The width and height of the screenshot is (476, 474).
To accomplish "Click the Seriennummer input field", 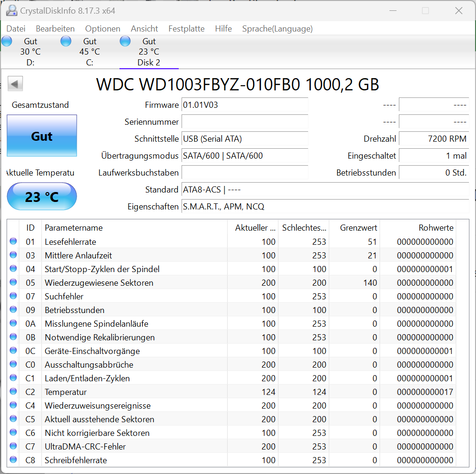I will [x=244, y=121].
